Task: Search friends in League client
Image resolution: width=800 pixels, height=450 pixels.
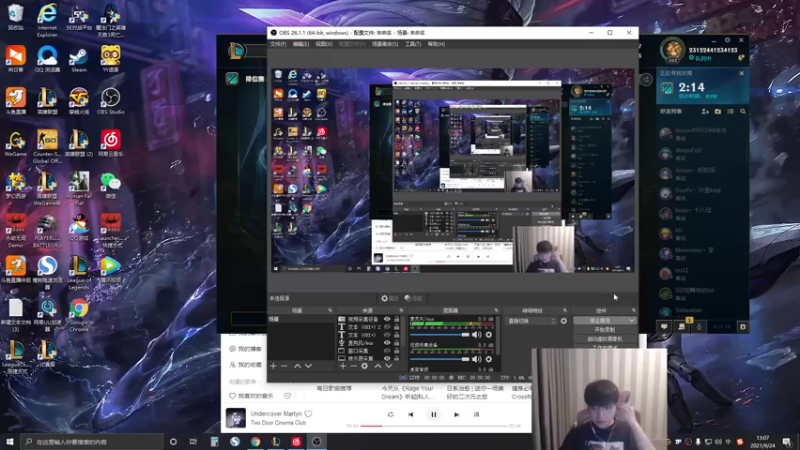Action: click(x=743, y=111)
